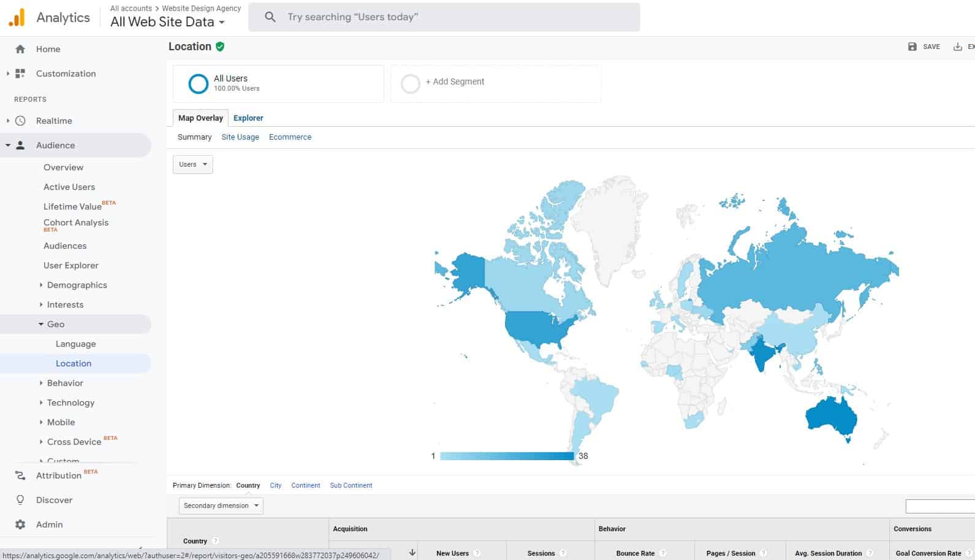Click the Realtime clock icon
This screenshot has height=560, width=975.
point(20,121)
